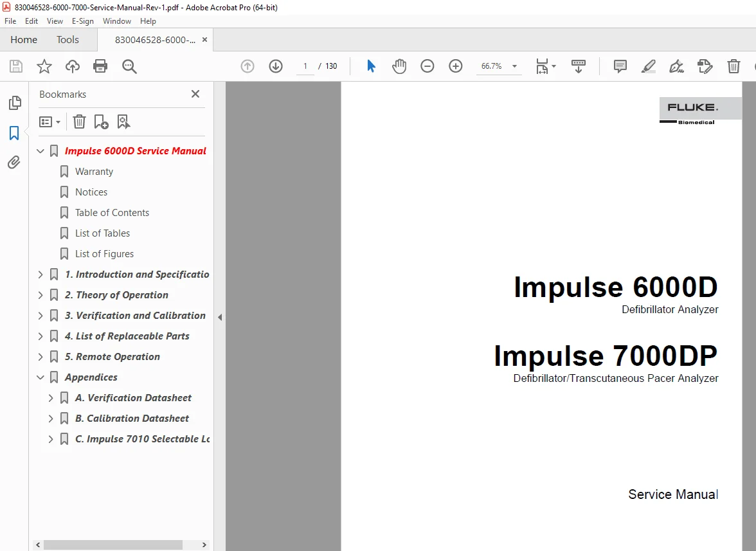This screenshot has width=756, height=551.
Task: Click the stamp tool icon
Action: tap(705, 66)
